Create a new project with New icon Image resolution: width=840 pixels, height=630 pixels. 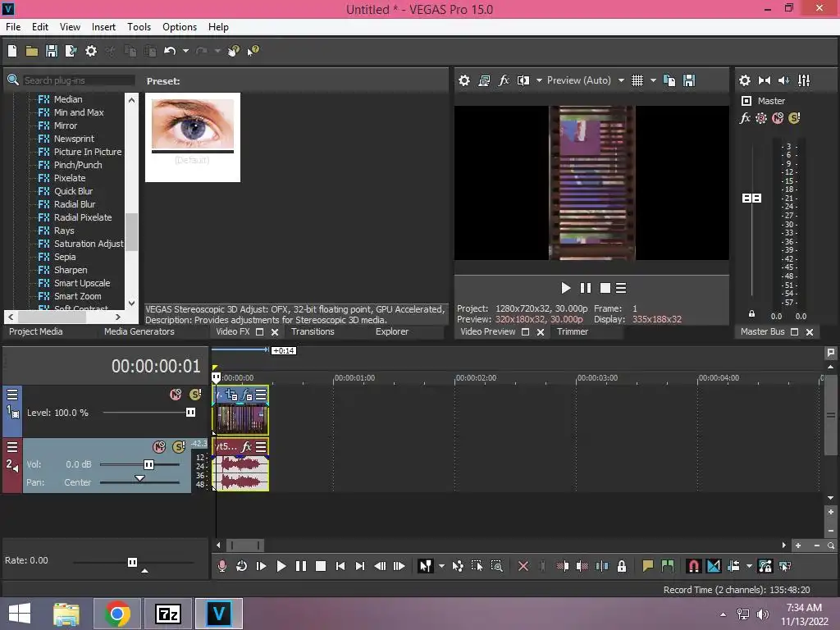click(x=12, y=51)
